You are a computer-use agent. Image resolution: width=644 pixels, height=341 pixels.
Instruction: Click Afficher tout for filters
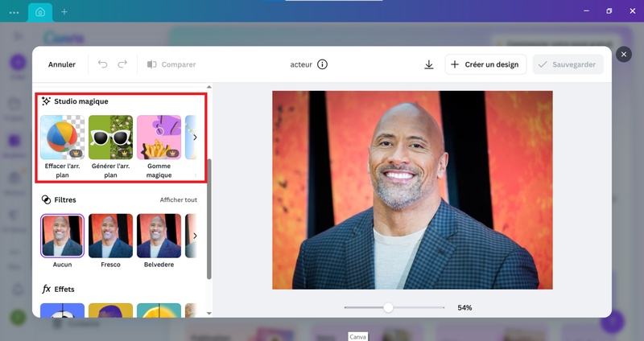coord(178,199)
